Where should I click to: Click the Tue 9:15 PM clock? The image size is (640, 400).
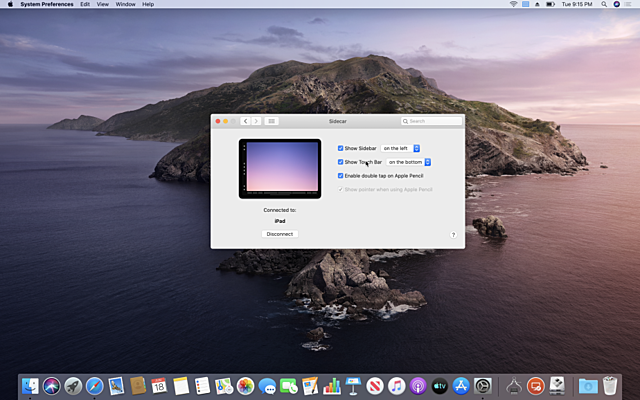(x=577, y=4)
